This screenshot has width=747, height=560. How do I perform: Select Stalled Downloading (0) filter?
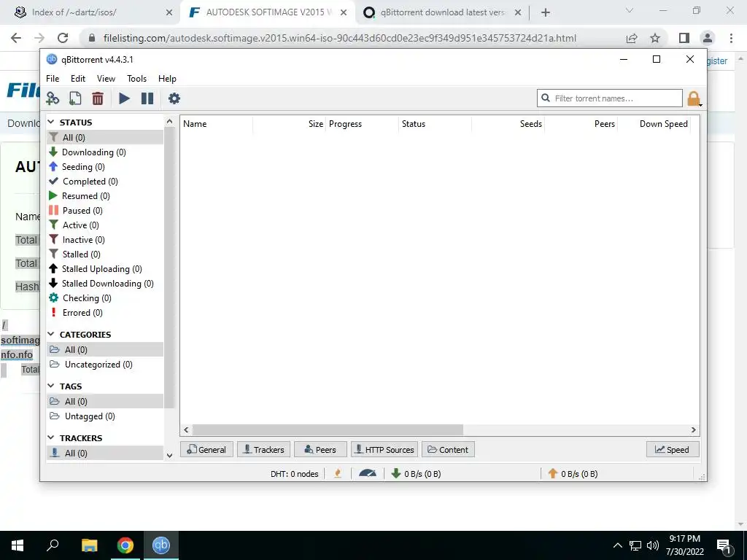[x=105, y=284]
